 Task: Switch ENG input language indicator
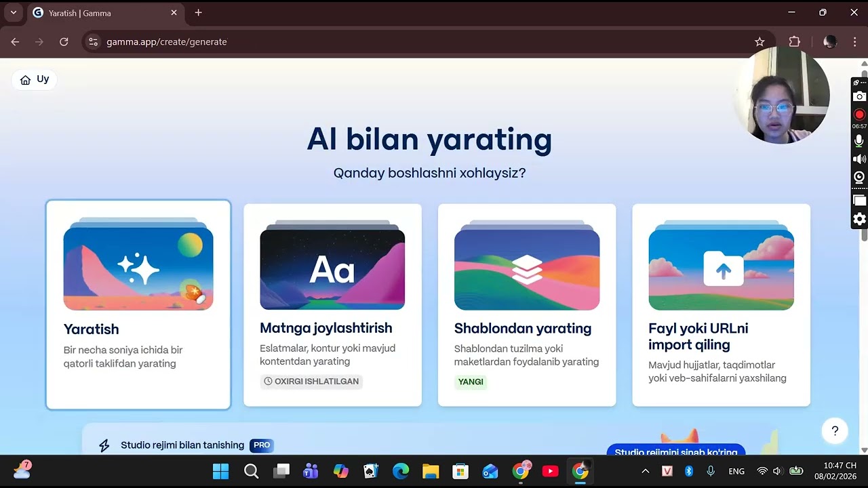pos(736,471)
